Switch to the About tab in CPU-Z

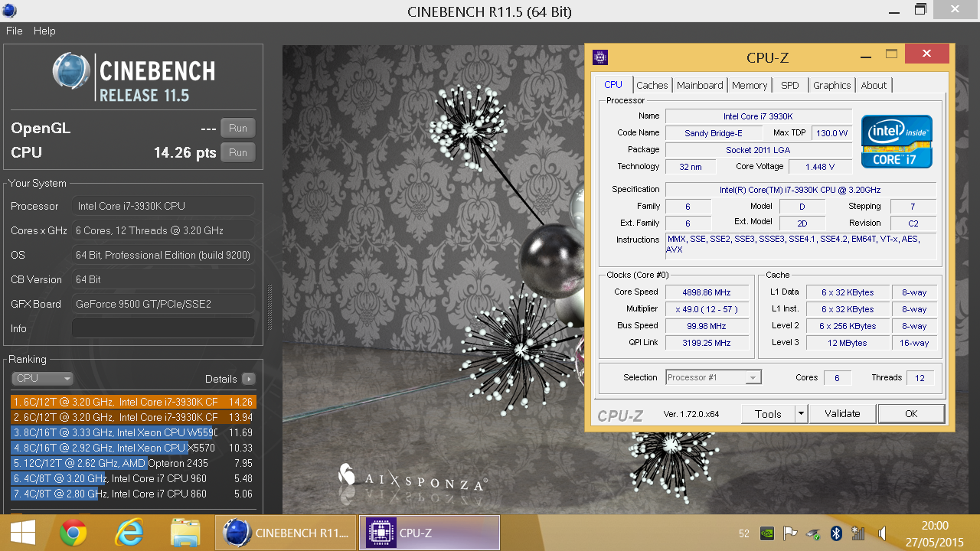[x=874, y=85]
